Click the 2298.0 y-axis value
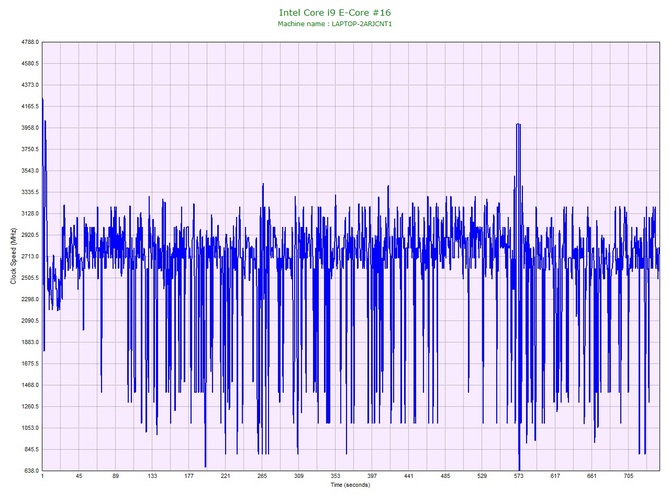 (x=29, y=299)
